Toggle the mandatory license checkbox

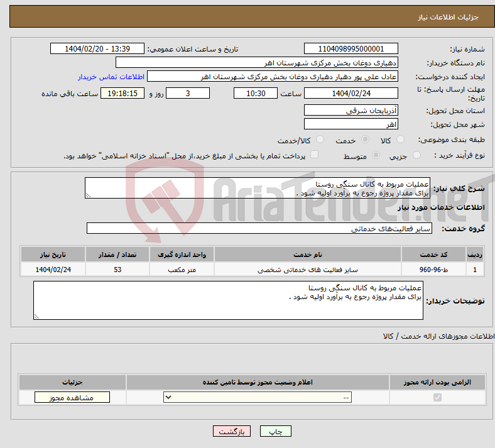[438, 397]
